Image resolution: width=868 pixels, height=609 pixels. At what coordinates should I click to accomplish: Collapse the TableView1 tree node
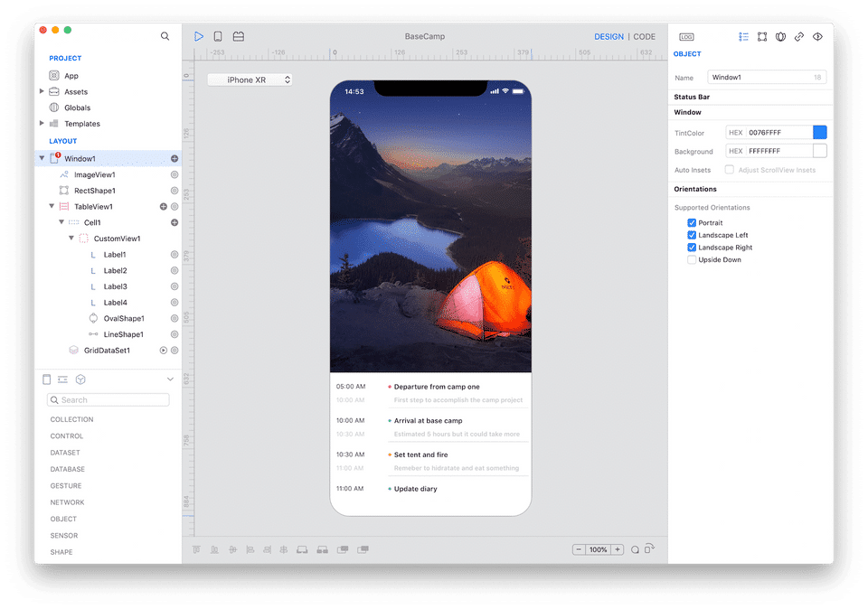pyautogui.click(x=52, y=207)
